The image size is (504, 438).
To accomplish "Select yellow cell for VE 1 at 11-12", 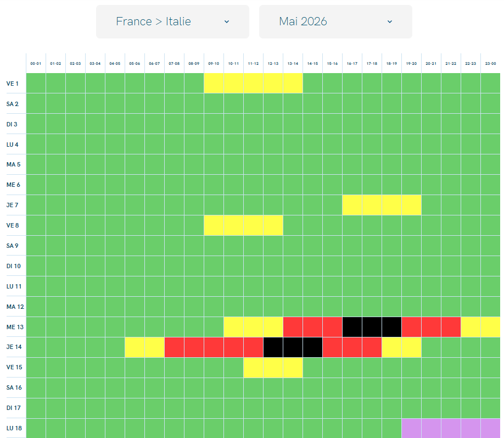I will click(x=253, y=83).
